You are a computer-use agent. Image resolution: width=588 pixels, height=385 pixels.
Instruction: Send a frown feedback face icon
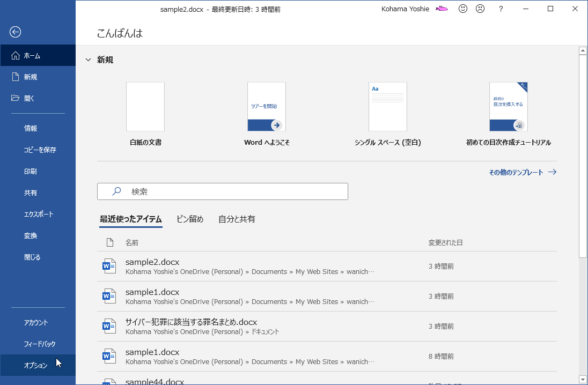click(480, 9)
